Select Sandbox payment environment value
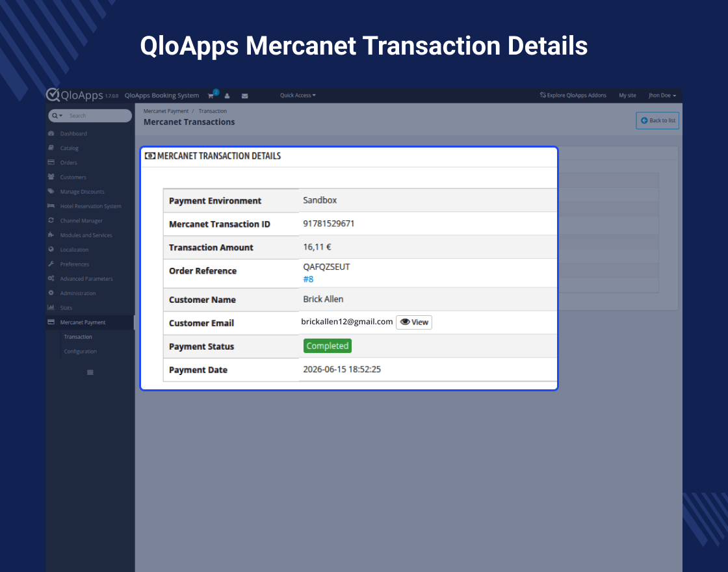 [x=320, y=200]
